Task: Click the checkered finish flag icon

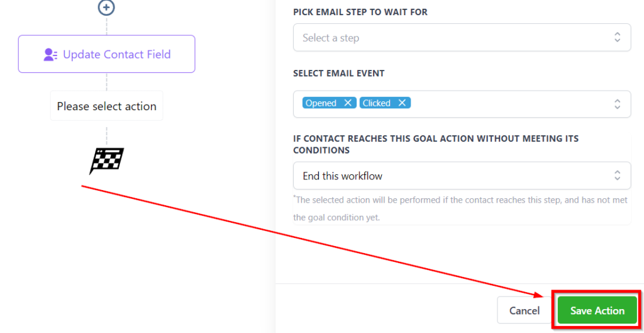Action: (x=106, y=161)
